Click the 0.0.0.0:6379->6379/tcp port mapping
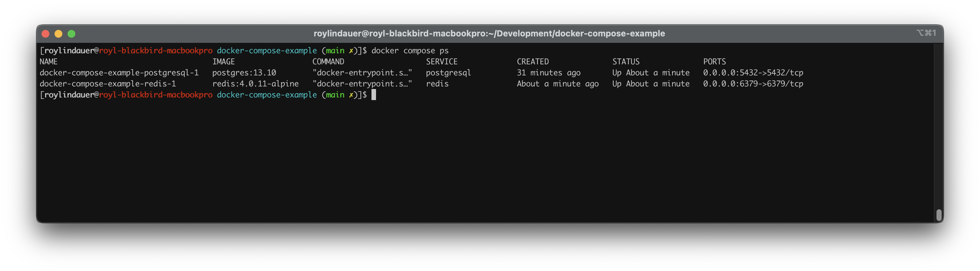 click(753, 84)
